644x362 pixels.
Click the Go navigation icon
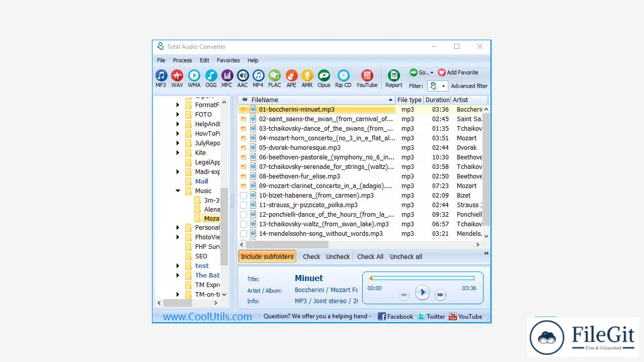(414, 72)
